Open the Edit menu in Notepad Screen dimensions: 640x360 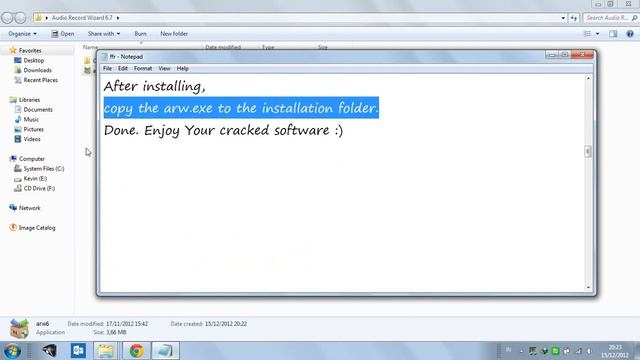click(x=123, y=69)
